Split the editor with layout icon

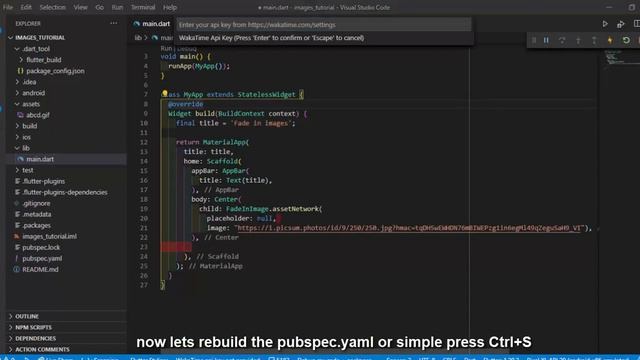[636, 24]
